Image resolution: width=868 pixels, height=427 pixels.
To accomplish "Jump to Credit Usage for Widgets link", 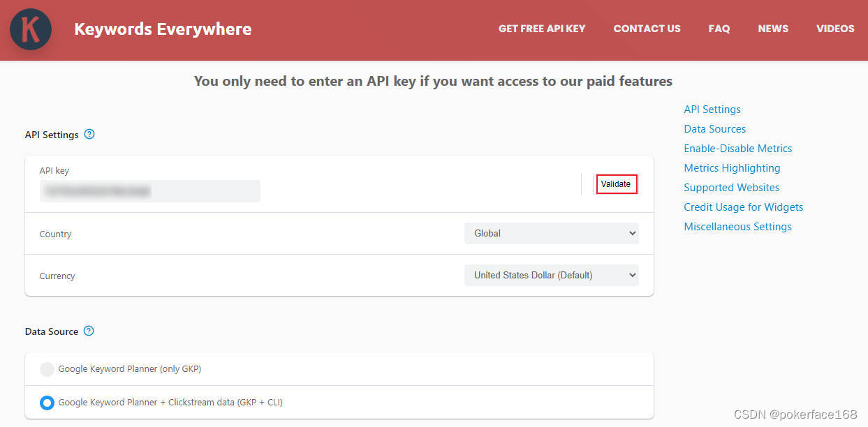I will [x=743, y=207].
